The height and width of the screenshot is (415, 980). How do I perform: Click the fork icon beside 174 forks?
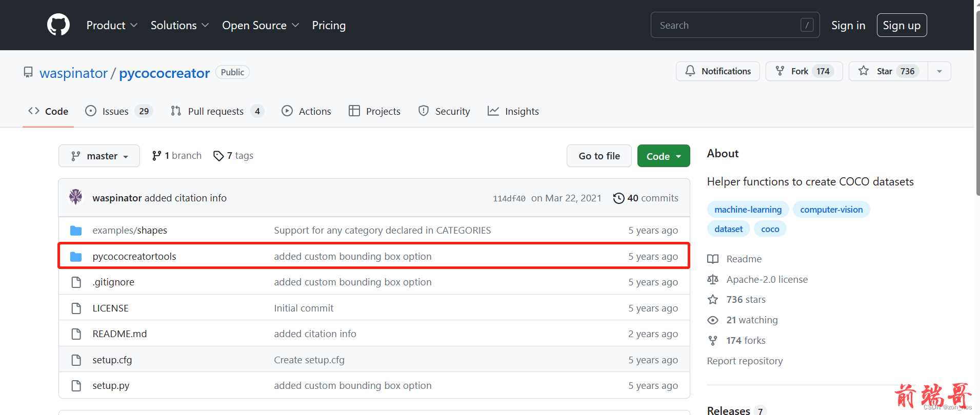coord(713,340)
